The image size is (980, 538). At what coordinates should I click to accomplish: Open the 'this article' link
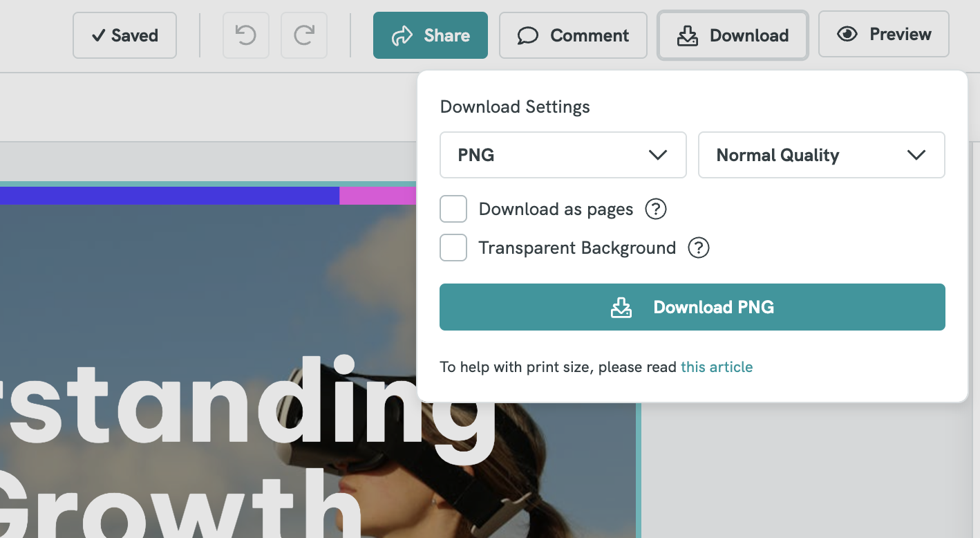[x=717, y=367]
